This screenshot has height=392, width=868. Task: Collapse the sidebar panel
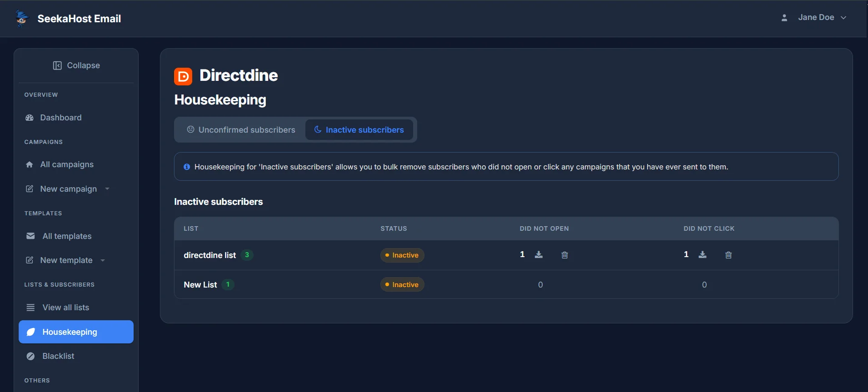coord(76,65)
